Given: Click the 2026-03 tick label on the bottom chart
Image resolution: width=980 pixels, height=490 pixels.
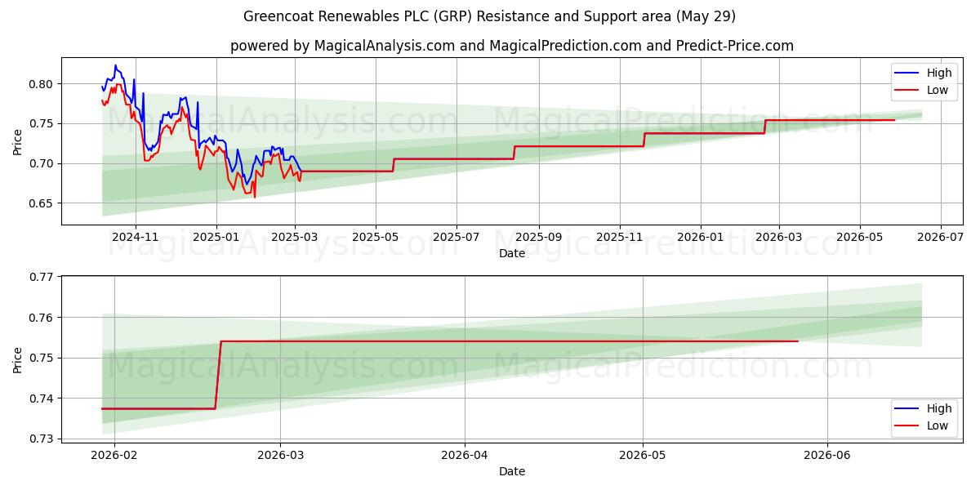Looking at the screenshot, I should tap(280, 456).
